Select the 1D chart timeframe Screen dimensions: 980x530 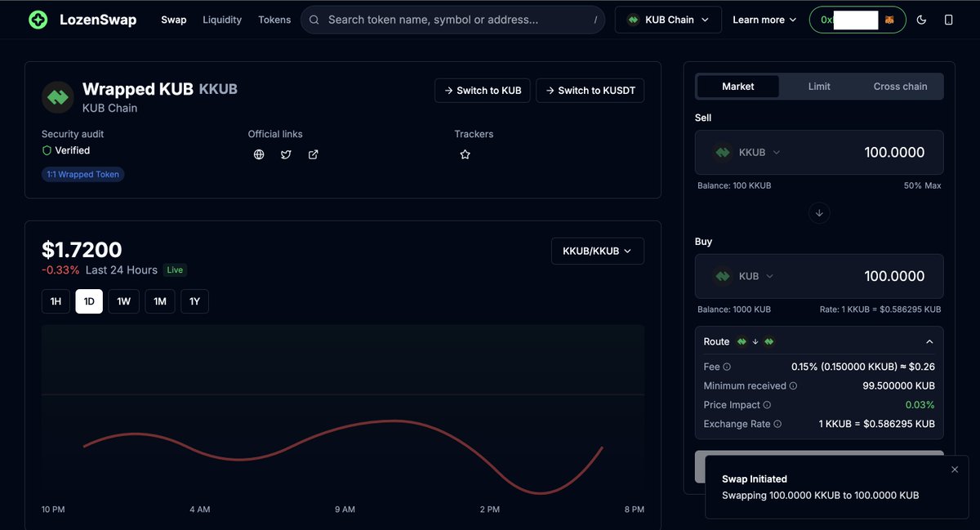(89, 301)
